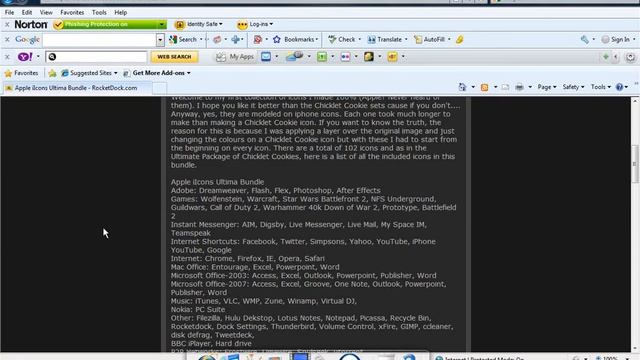Screen dimensions: 640x360
Task: Expand the Phishing Protection dropdown
Action: (x=162, y=24)
